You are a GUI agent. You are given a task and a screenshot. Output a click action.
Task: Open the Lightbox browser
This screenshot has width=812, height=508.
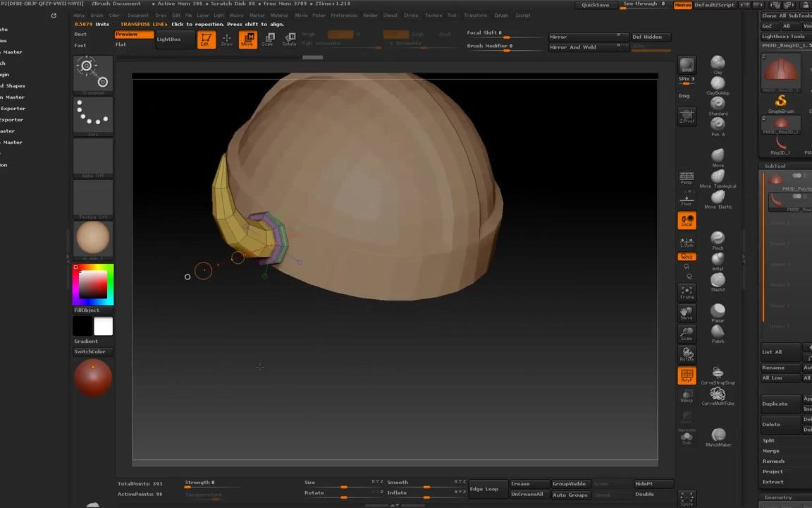coord(168,39)
